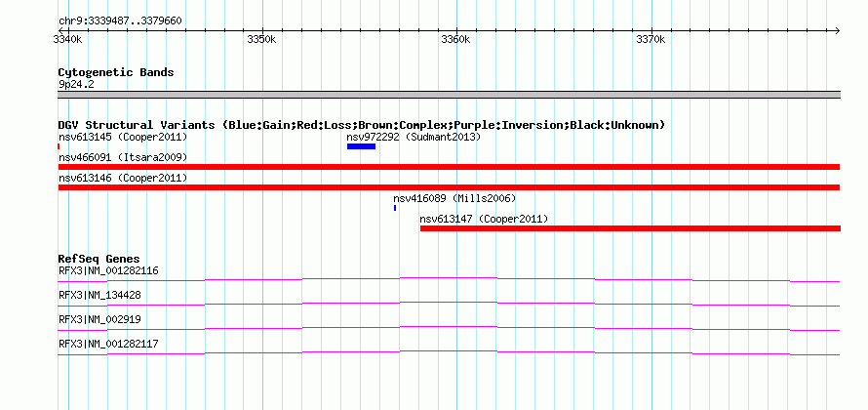Click the 3350k ruler tick label
The image size is (868, 410).
pos(261,39)
